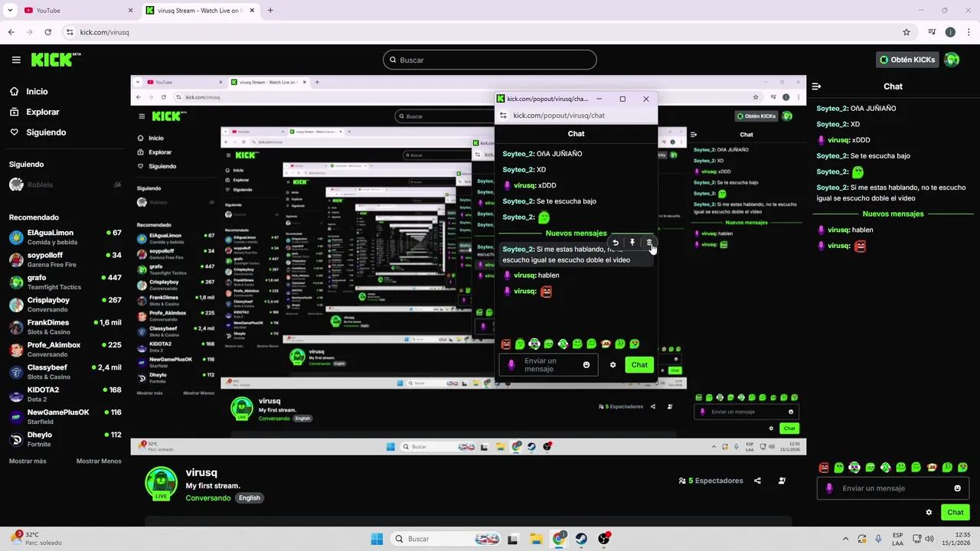
Task: Open a new browser tab
Action: [270, 11]
